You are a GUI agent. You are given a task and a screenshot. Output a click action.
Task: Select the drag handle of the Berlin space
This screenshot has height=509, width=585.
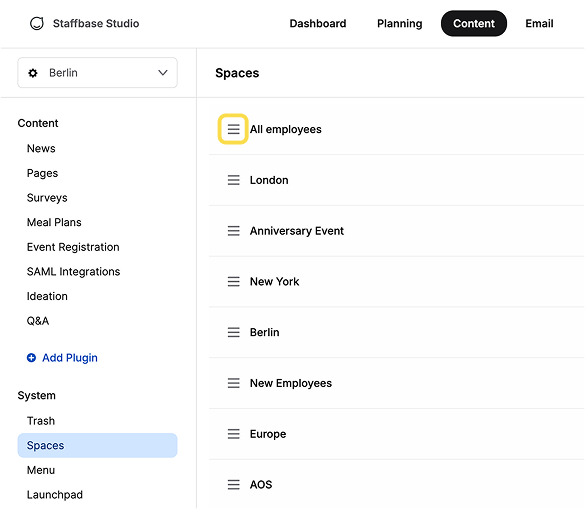234,332
